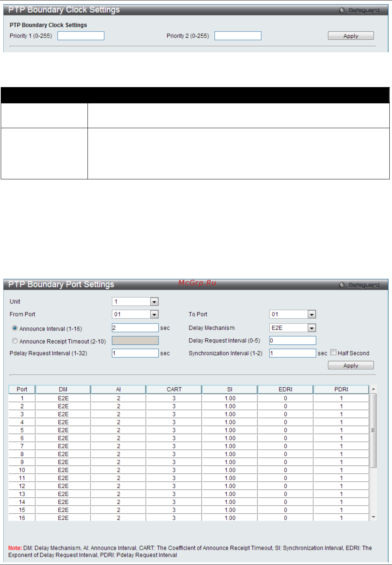Click the port table scroll-down arrow
Viewport: 392px width, 565px height.
(373, 517)
